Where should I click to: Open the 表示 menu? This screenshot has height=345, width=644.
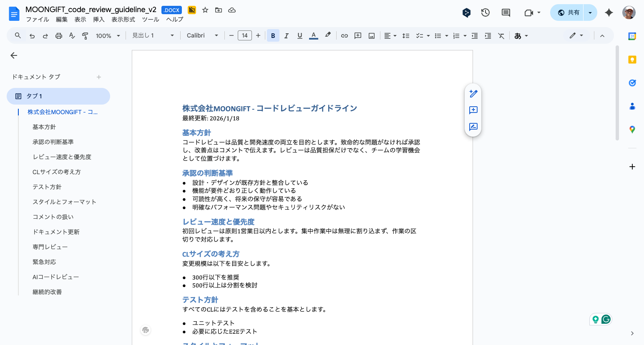(80, 20)
